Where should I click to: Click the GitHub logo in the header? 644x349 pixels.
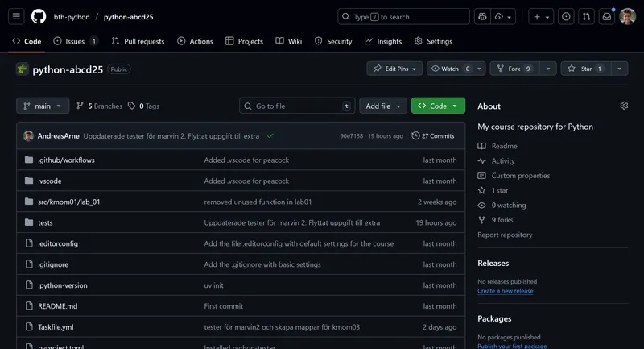tap(39, 16)
